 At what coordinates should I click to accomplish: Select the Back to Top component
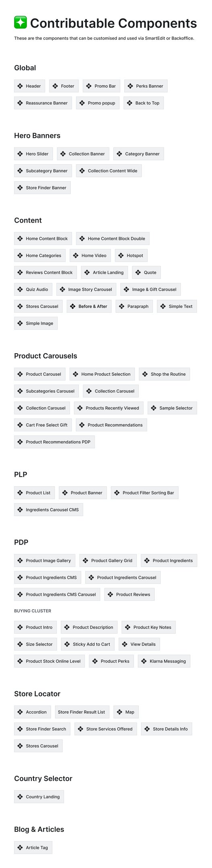pyautogui.click(x=144, y=103)
